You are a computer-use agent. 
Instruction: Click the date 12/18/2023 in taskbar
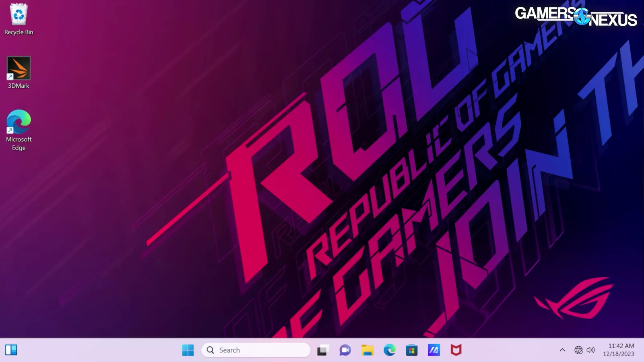click(618, 354)
